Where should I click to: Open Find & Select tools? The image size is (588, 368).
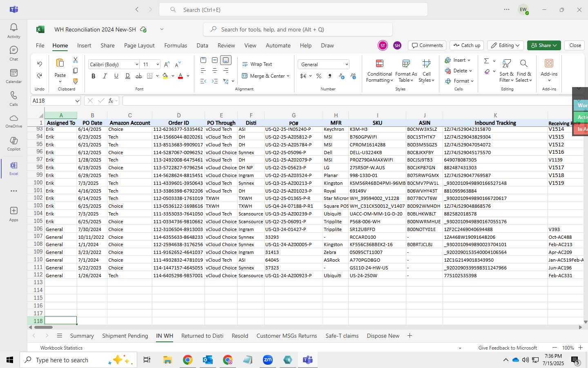point(524,71)
